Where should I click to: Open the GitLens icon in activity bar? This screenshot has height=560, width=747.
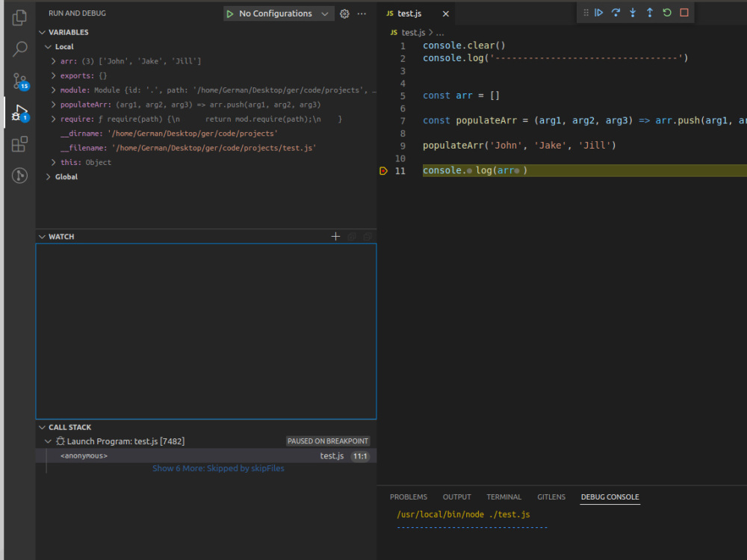(x=19, y=175)
